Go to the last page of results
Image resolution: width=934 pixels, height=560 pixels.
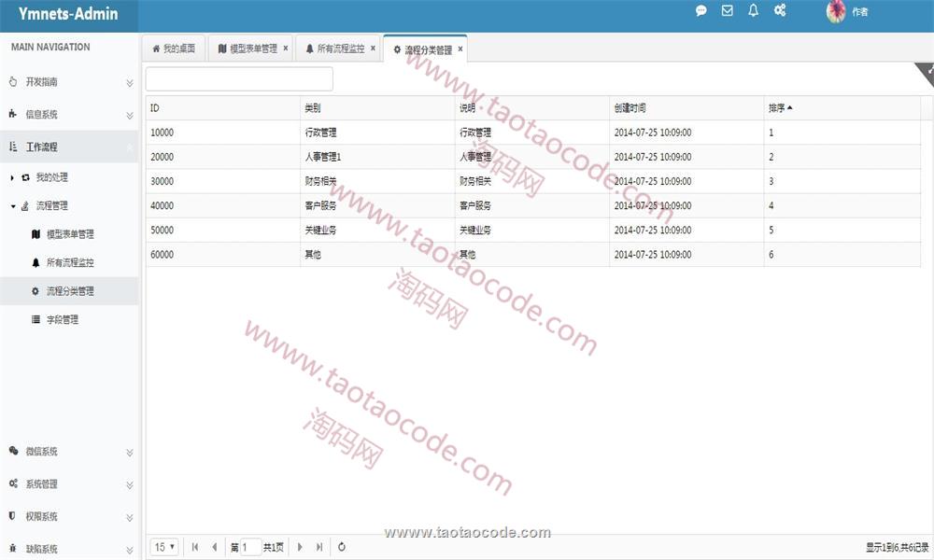tap(319, 547)
